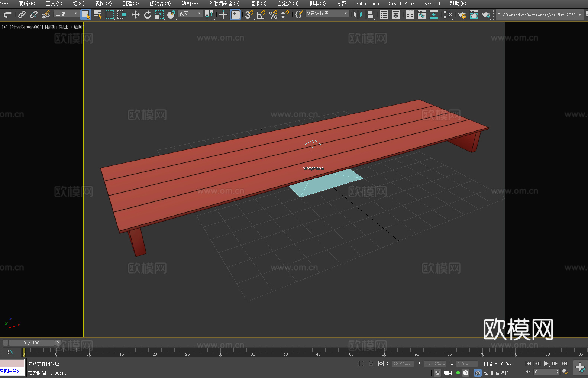Image resolution: width=588 pixels, height=378 pixels.
Task: Select the Move tool
Action: tap(136, 14)
